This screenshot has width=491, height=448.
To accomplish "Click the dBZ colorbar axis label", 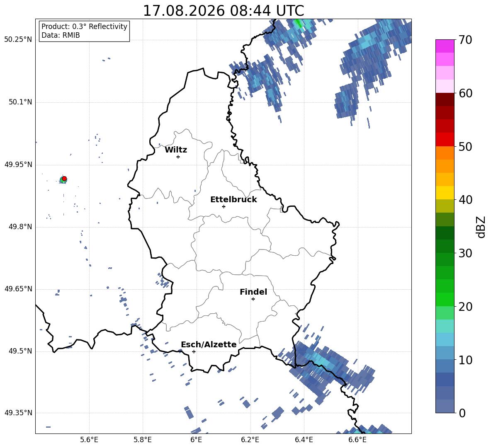I will point(481,227).
